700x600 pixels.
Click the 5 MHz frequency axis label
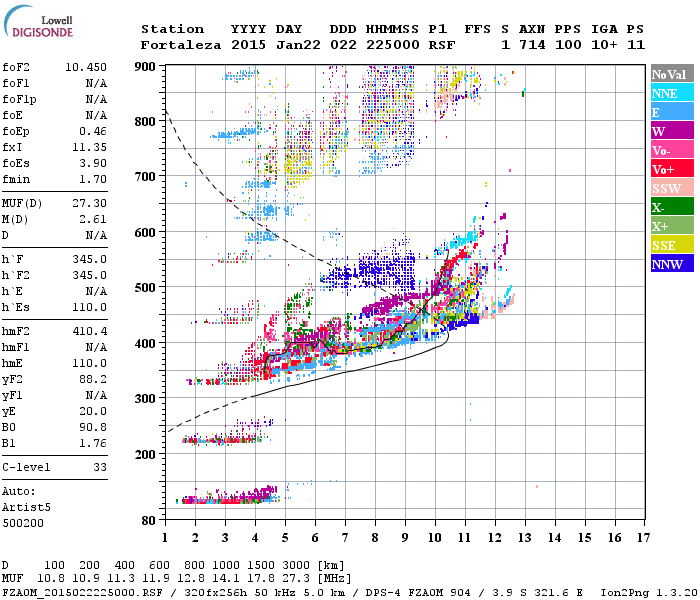(285, 538)
